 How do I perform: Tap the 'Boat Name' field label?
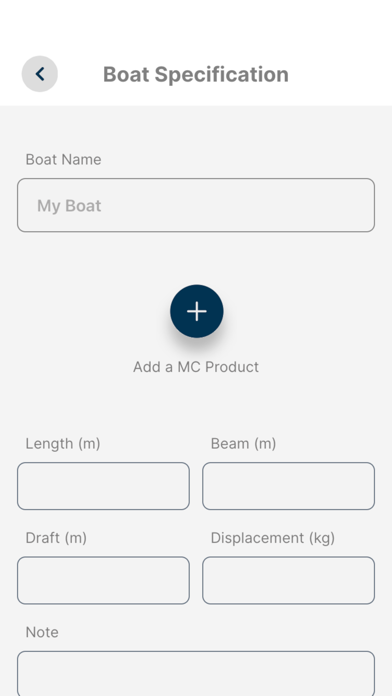click(x=63, y=159)
